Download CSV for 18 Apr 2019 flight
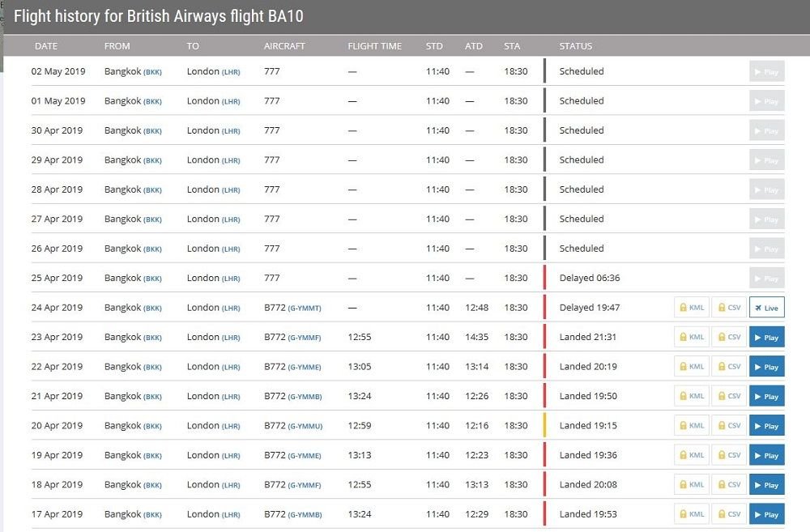This screenshot has width=810, height=532. (729, 484)
